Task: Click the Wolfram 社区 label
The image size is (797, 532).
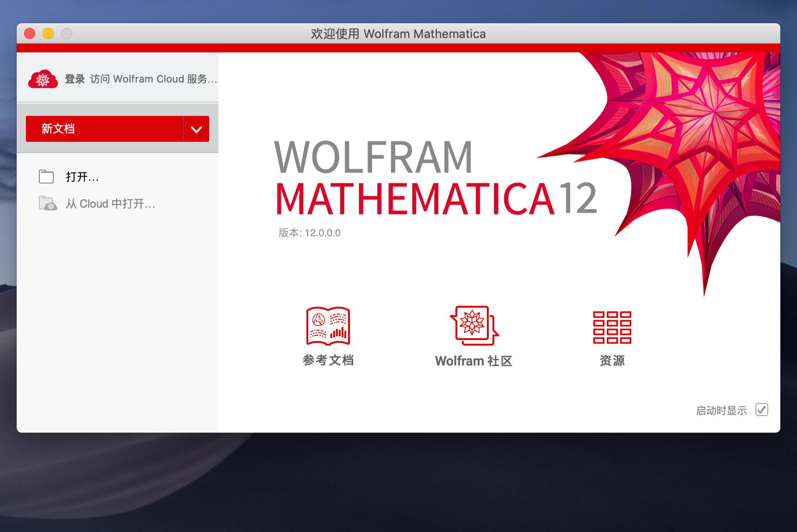Action: (474, 361)
